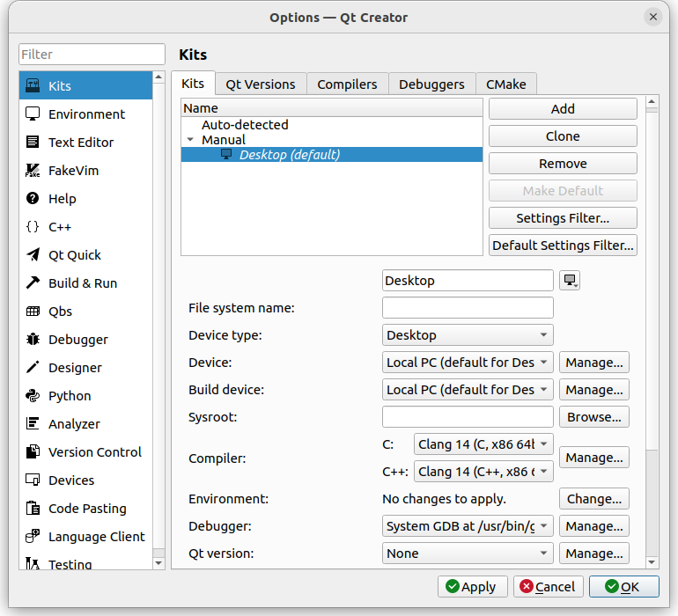Select the Debugger bug icon
The height and width of the screenshot is (616, 678).
[x=33, y=340]
